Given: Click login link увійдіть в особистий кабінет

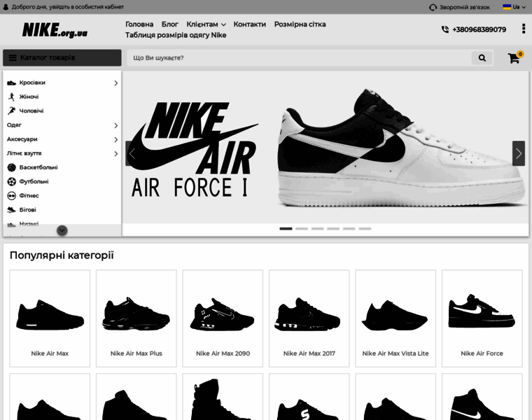Looking at the screenshot, I should (x=87, y=7).
